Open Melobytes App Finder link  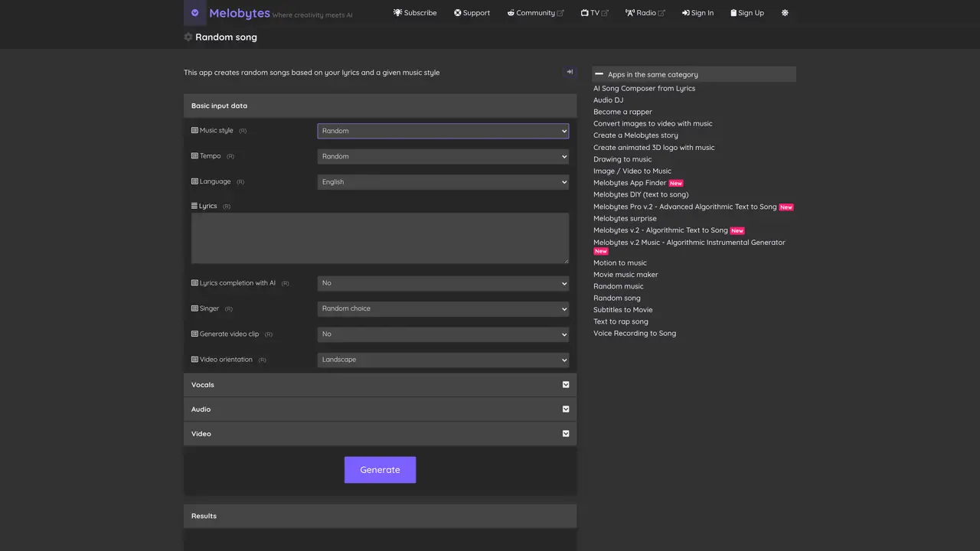630,183
